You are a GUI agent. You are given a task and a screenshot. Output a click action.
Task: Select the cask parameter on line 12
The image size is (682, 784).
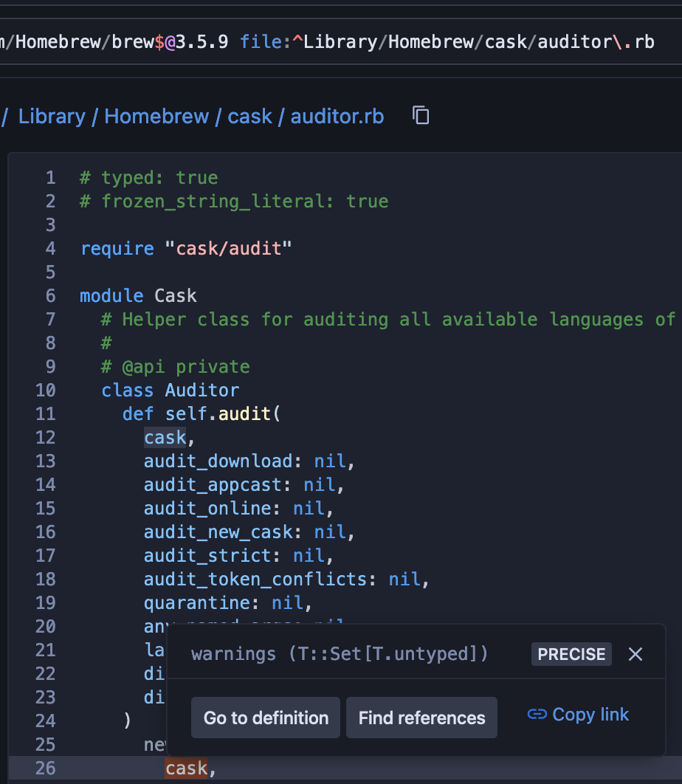pyautogui.click(x=165, y=437)
